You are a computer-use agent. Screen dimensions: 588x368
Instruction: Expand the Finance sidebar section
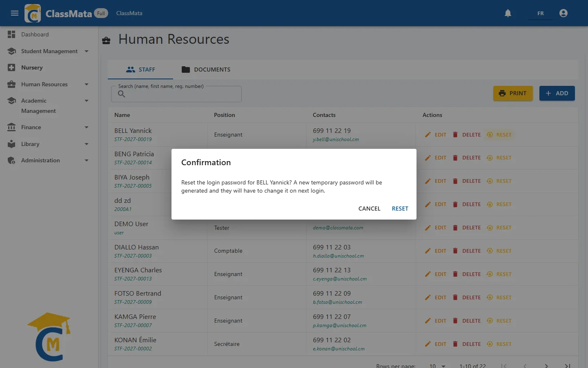87,127
